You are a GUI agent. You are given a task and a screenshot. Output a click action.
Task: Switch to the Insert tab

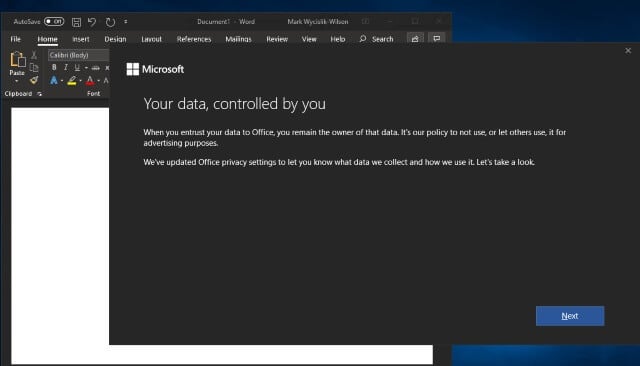(81, 39)
